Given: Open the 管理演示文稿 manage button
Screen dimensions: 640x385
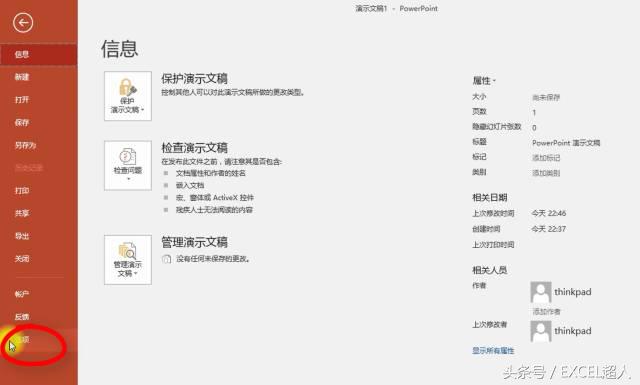Looking at the screenshot, I should point(128,260).
